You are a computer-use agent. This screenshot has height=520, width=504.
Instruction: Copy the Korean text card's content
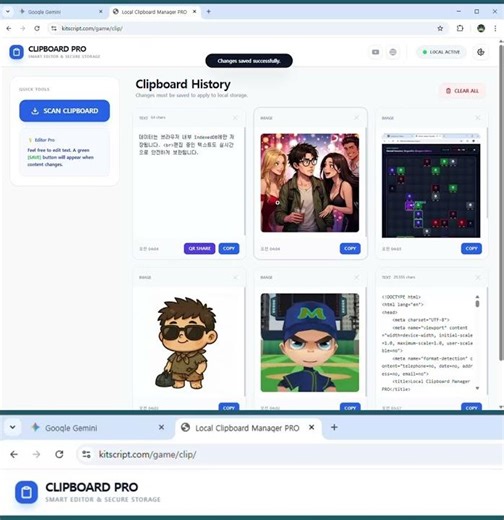[x=229, y=249]
